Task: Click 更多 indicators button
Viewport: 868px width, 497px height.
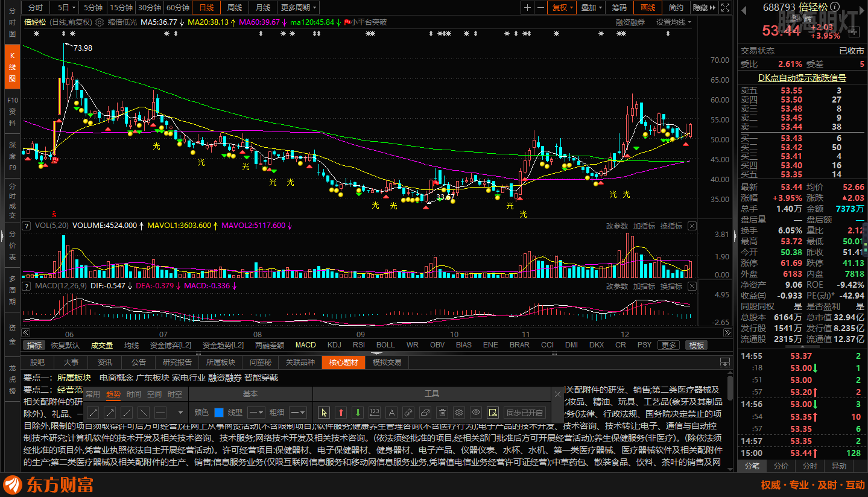Action: pos(668,345)
